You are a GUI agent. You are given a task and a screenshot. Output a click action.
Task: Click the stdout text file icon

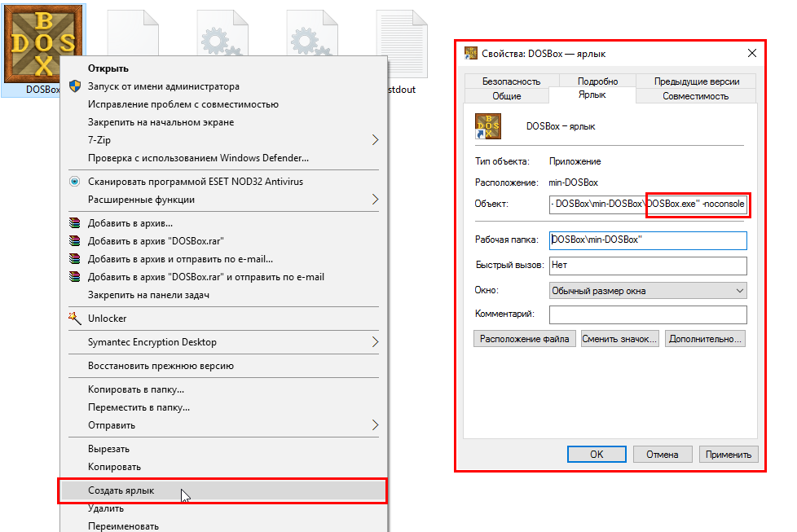click(x=402, y=46)
